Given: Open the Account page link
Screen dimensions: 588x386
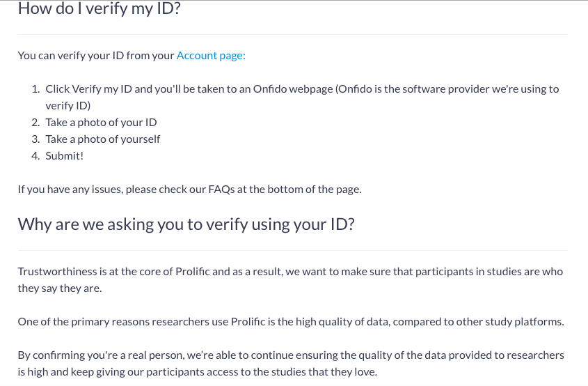Looking at the screenshot, I should (211, 56).
